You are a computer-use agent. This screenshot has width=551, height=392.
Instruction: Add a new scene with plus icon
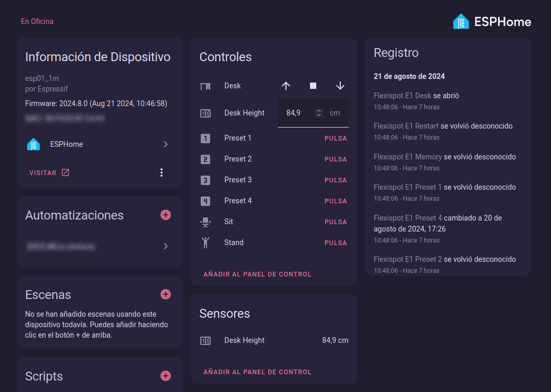click(x=166, y=294)
